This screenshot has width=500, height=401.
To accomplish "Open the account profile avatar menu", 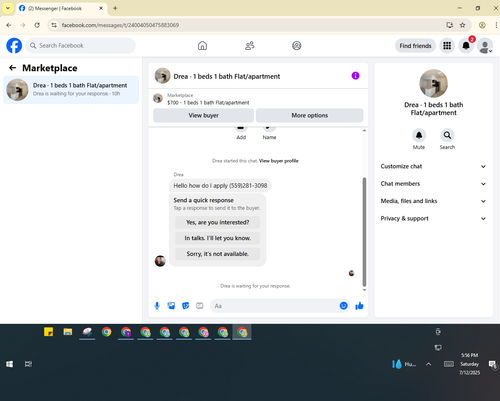I will pos(485,46).
